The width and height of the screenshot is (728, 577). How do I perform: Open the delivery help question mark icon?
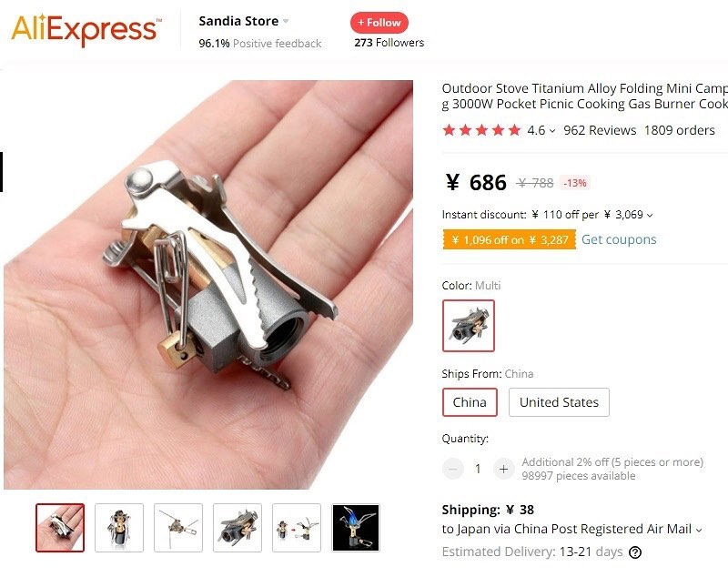[x=634, y=552]
